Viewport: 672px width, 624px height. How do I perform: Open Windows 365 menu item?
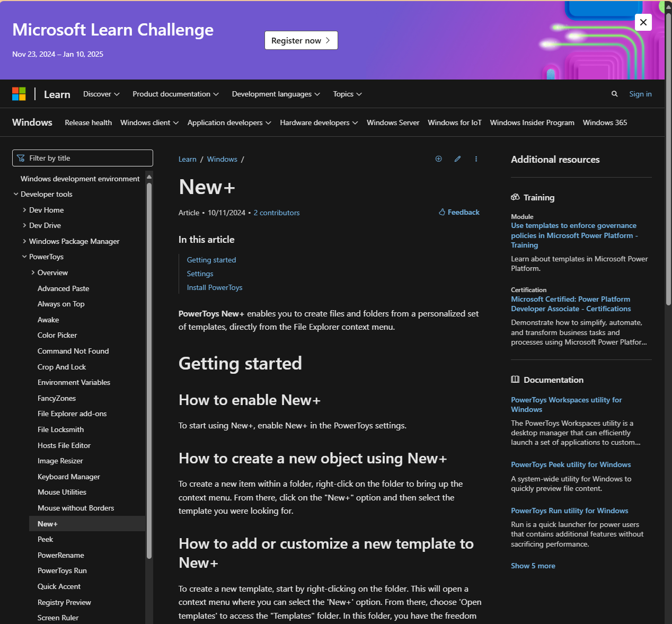pyautogui.click(x=605, y=122)
